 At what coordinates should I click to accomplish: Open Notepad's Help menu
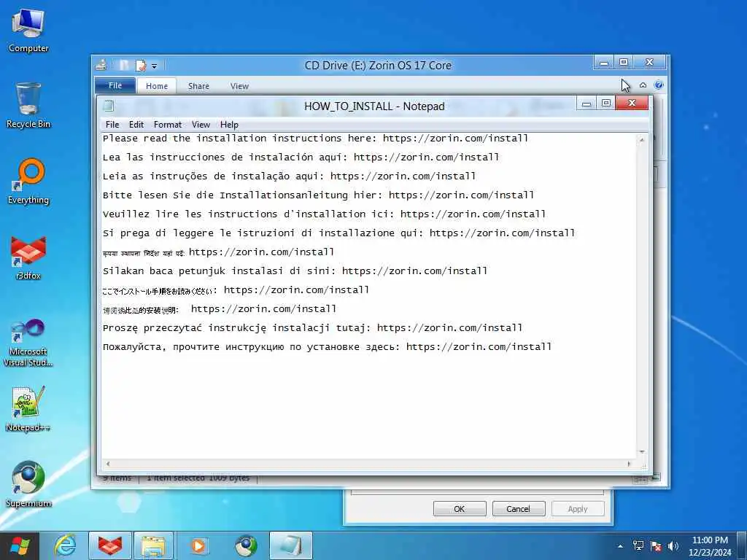coord(229,124)
